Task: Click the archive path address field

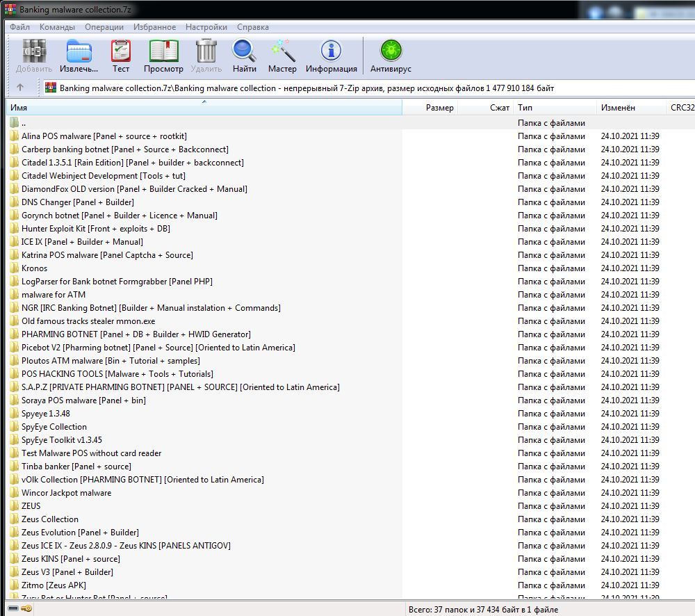Action: pos(368,88)
